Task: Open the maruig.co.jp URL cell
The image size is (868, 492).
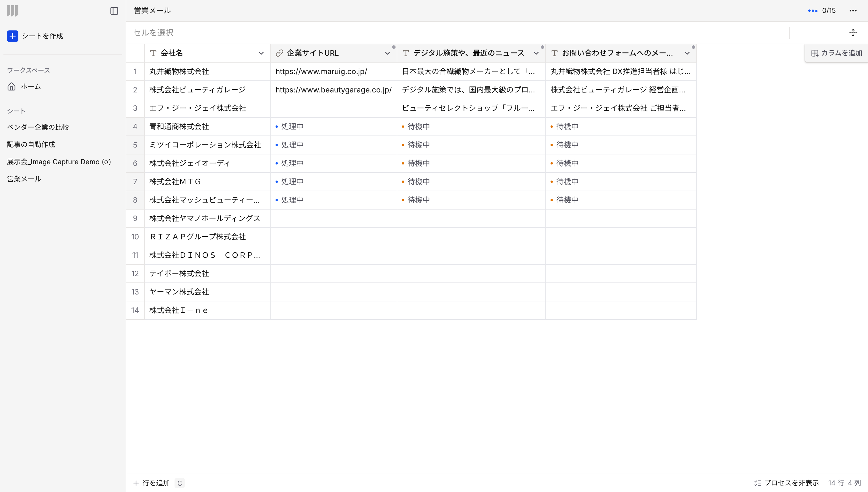Action: (321, 71)
